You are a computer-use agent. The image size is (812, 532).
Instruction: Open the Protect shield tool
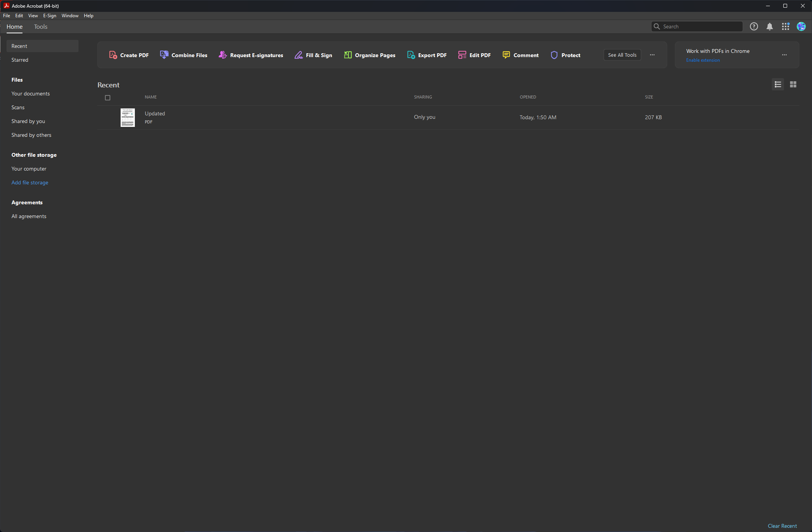click(554, 55)
